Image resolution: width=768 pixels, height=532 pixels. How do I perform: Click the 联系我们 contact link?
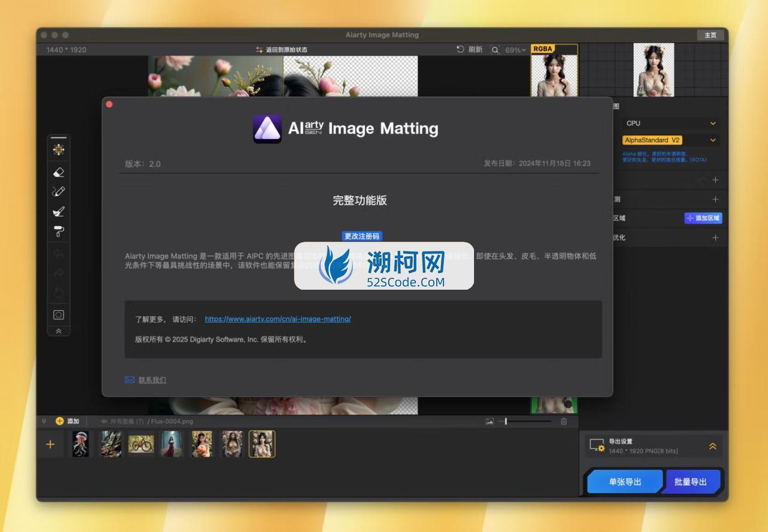[x=152, y=380]
